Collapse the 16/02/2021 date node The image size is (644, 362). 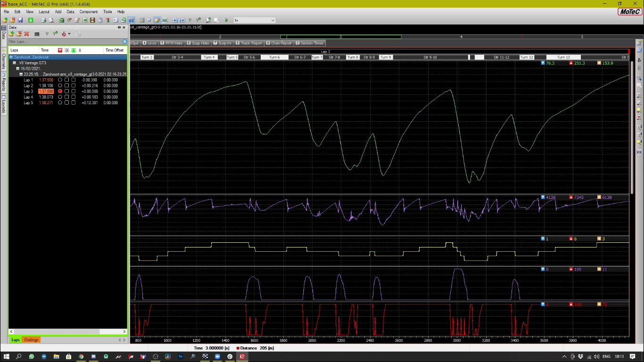18,68
